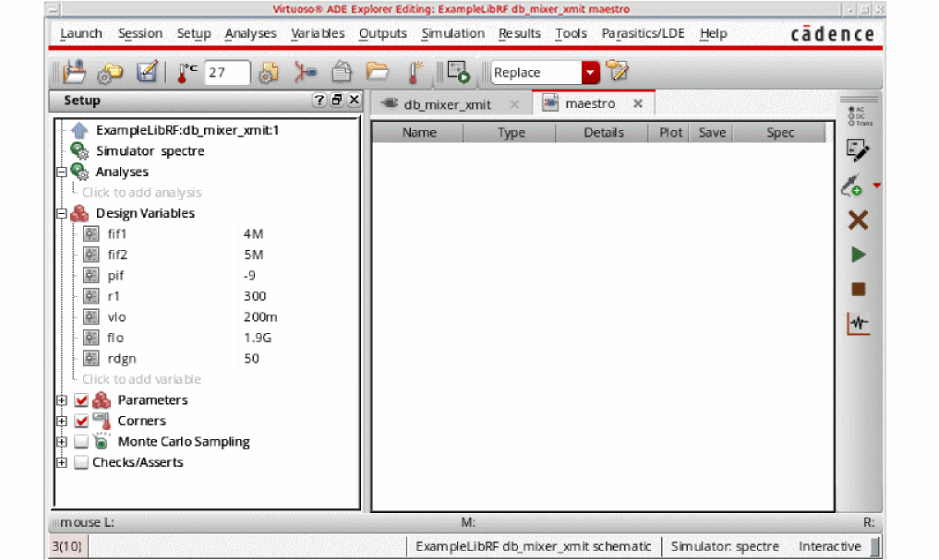The height and width of the screenshot is (560, 939).
Task: Click the add output probe icon
Action: tap(852, 186)
